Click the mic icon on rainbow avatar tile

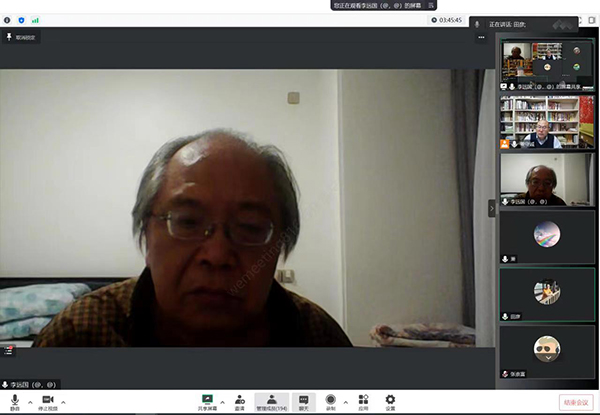(x=505, y=259)
